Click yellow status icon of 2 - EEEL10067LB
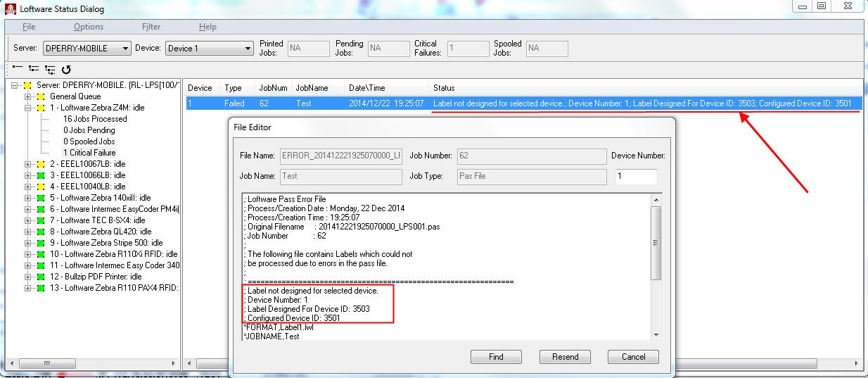Viewport: 868px width, 378px height. tap(40, 164)
